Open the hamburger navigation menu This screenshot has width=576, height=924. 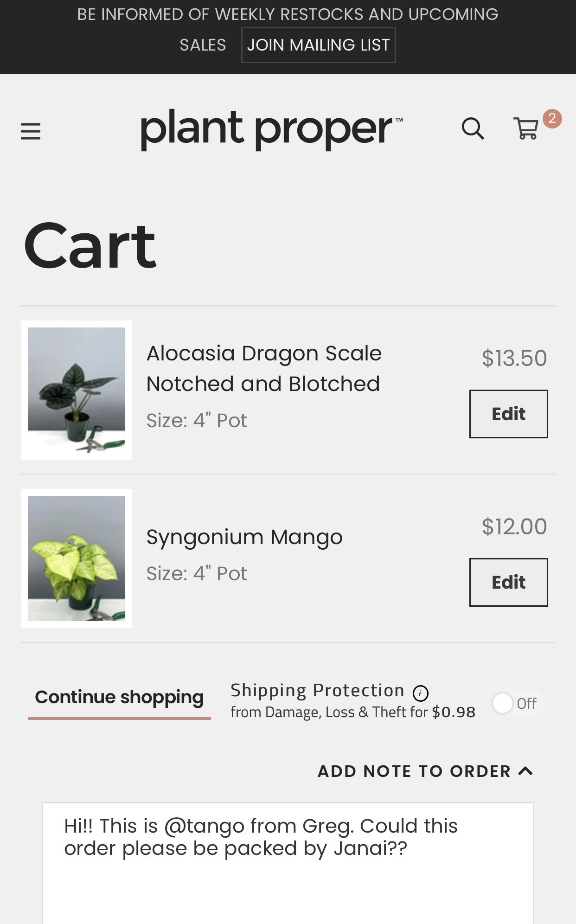point(31,131)
